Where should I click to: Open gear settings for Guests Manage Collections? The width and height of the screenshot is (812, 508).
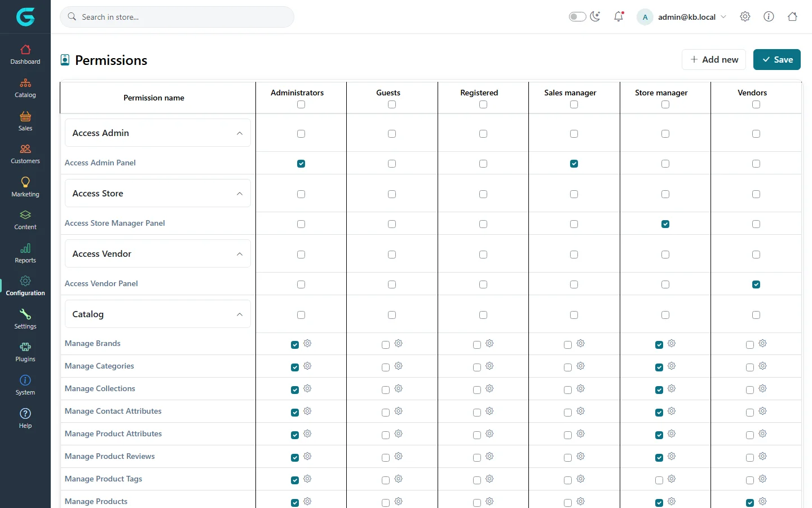point(399,388)
